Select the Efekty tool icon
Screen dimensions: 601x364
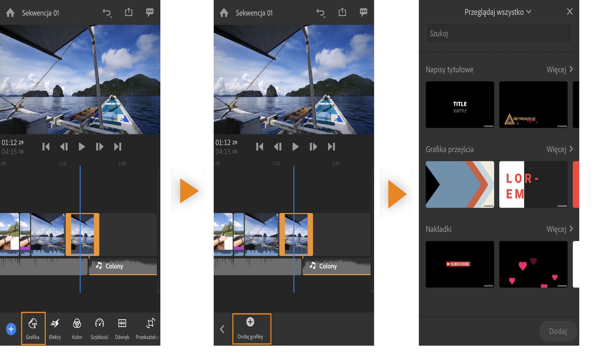(55, 328)
